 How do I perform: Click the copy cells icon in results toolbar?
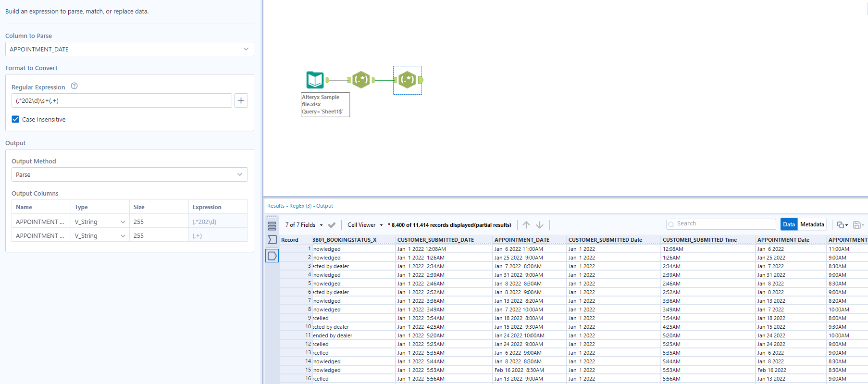[841, 225]
